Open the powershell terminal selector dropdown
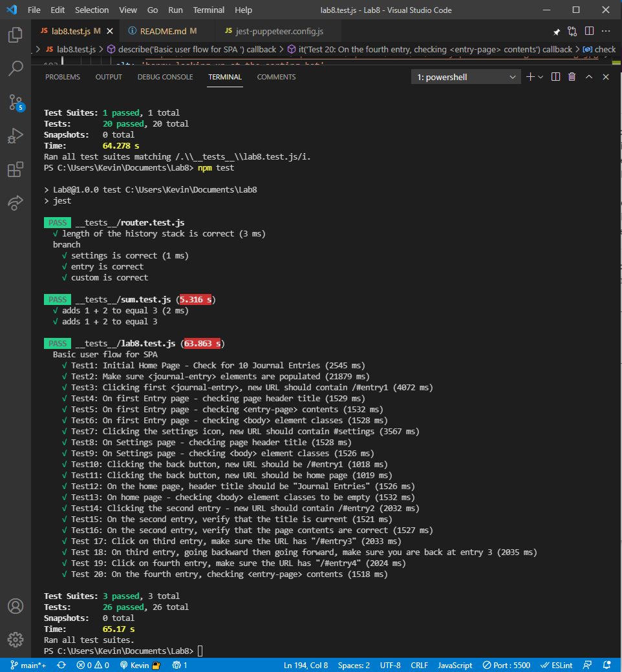622x672 pixels. 466,77
